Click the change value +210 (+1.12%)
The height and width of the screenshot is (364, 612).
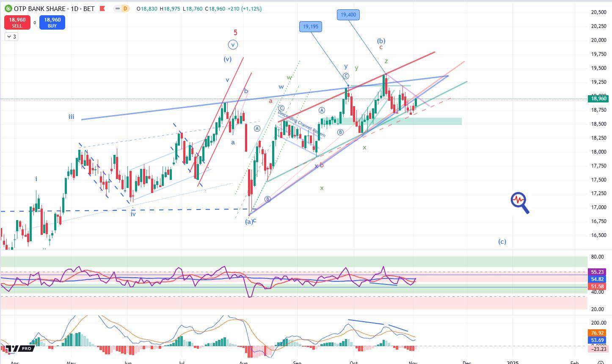(x=245, y=8)
